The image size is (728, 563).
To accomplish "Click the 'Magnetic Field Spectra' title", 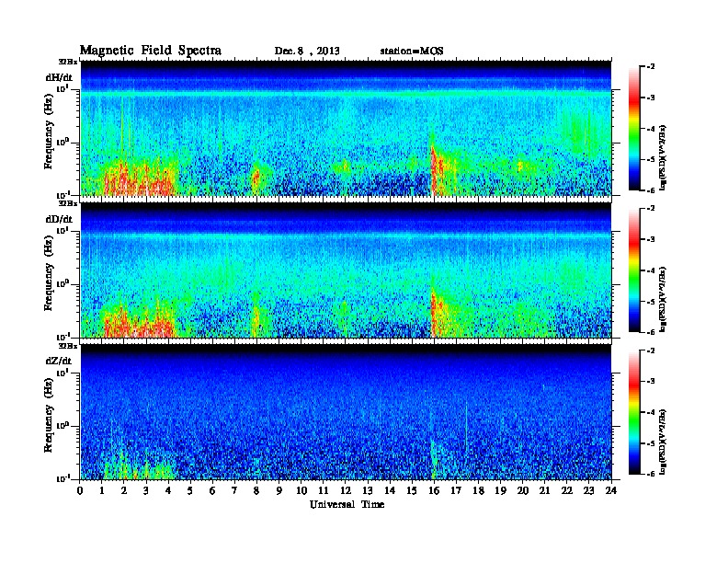I will (x=150, y=51).
